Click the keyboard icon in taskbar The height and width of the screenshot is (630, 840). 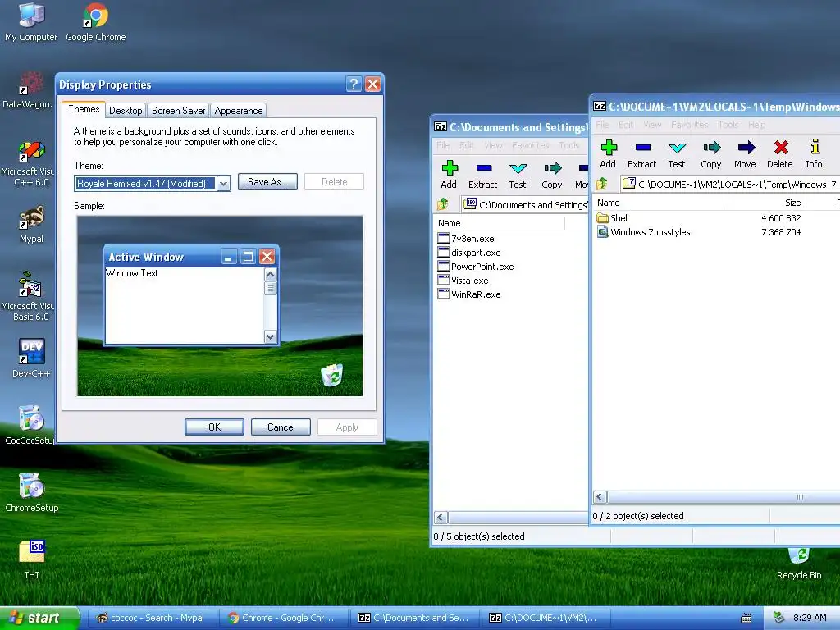coord(746,619)
